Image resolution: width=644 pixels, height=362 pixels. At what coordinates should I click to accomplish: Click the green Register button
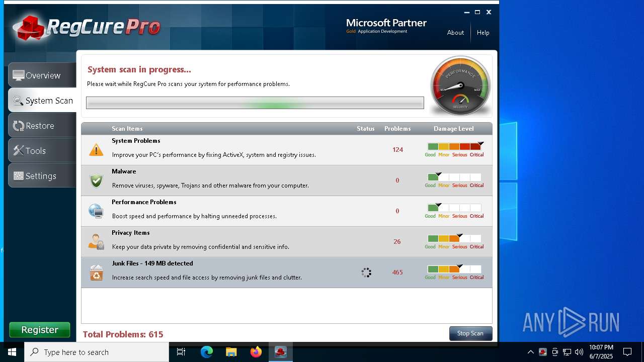pos(40,330)
